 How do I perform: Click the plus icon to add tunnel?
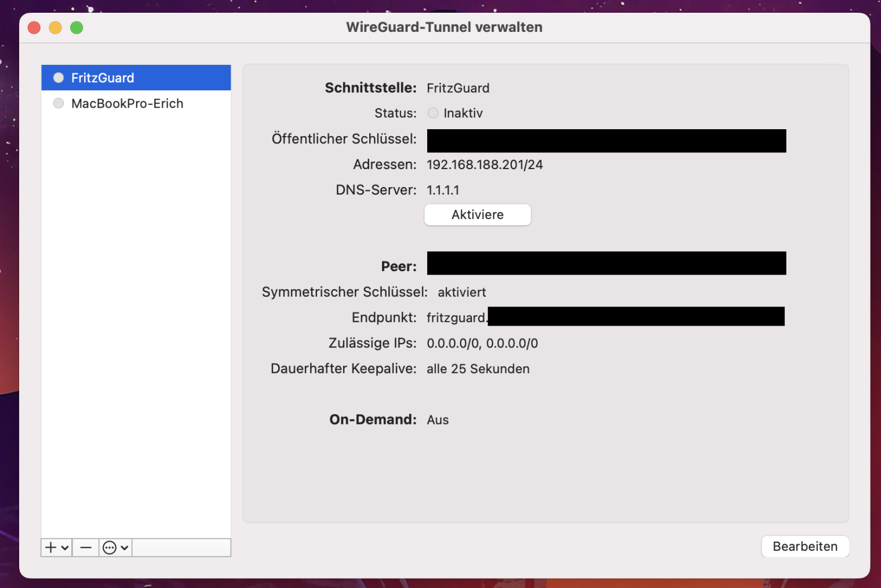pyautogui.click(x=51, y=547)
